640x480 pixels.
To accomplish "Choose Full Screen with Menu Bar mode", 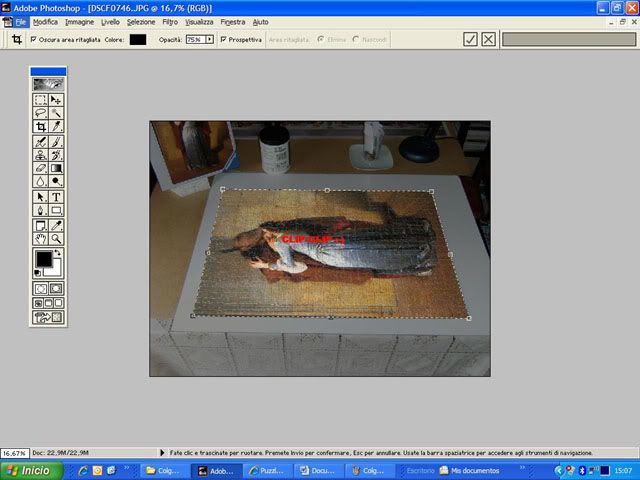I will point(49,303).
